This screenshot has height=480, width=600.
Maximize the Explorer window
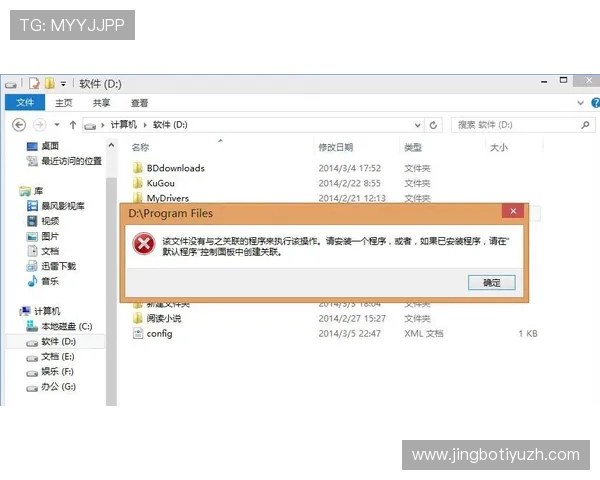pyautogui.click(x=563, y=80)
